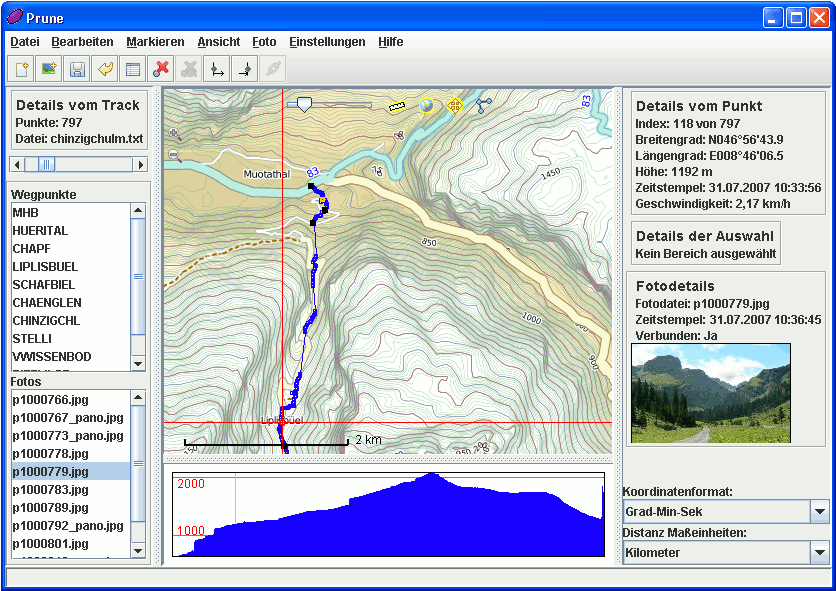Click the set range end icon
This screenshot has width=836, height=591.
pos(244,69)
